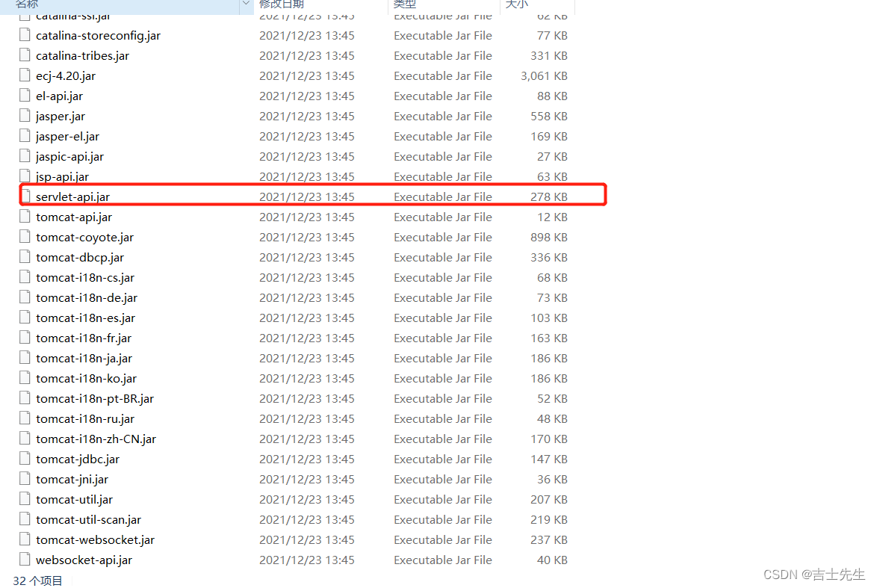Image resolution: width=877 pixels, height=588 pixels.
Task: Select file name tomcat-jni.jar
Action: click(72, 480)
